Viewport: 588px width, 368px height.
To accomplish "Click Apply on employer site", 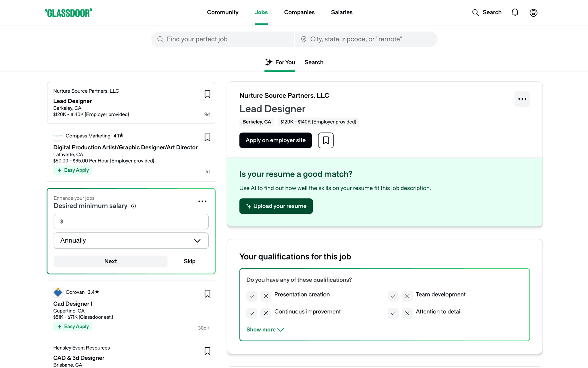I will click(276, 140).
